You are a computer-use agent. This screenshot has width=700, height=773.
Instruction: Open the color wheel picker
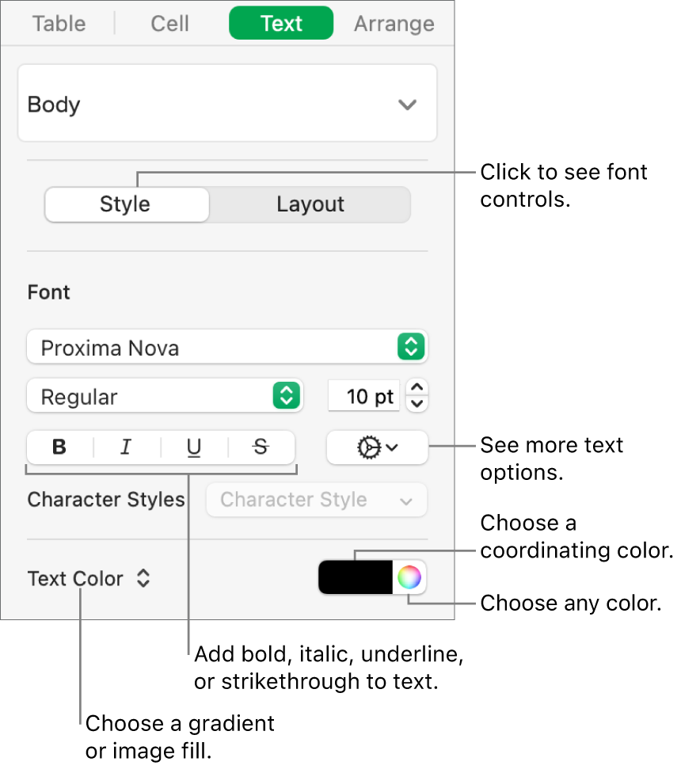tap(409, 577)
